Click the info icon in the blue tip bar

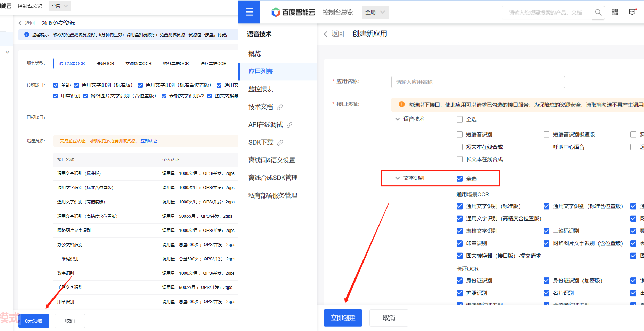(27, 34)
